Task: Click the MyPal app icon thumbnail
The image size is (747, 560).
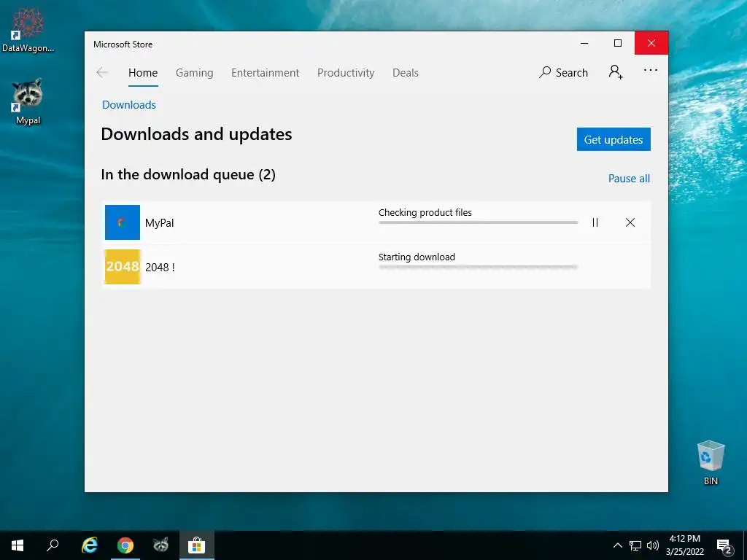Action: pyautogui.click(x=123, y=222)
